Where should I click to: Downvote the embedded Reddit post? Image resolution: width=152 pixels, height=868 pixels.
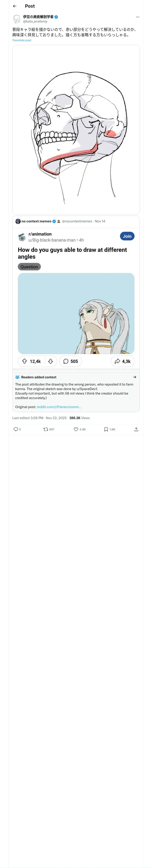51,361
